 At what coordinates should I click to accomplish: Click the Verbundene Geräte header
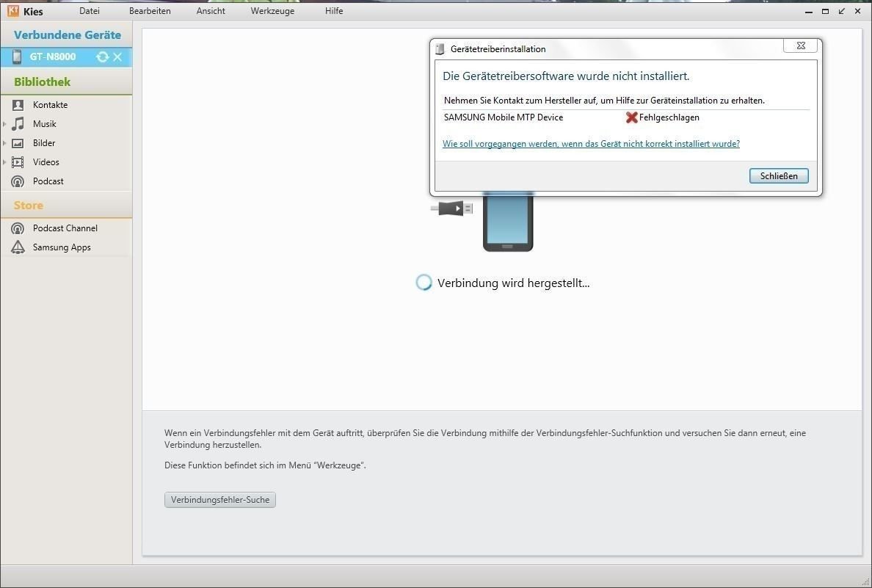[x=68, y=35]
